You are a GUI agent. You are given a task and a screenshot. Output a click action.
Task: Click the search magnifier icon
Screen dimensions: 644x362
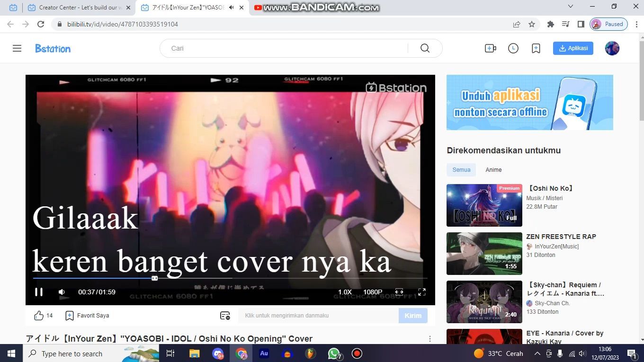coord(425,48)
